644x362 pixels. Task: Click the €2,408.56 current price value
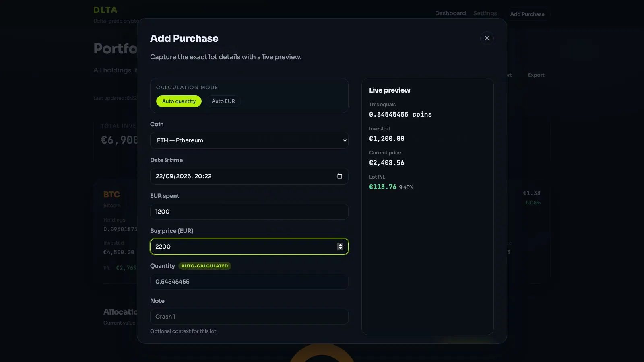pos(387,163)
